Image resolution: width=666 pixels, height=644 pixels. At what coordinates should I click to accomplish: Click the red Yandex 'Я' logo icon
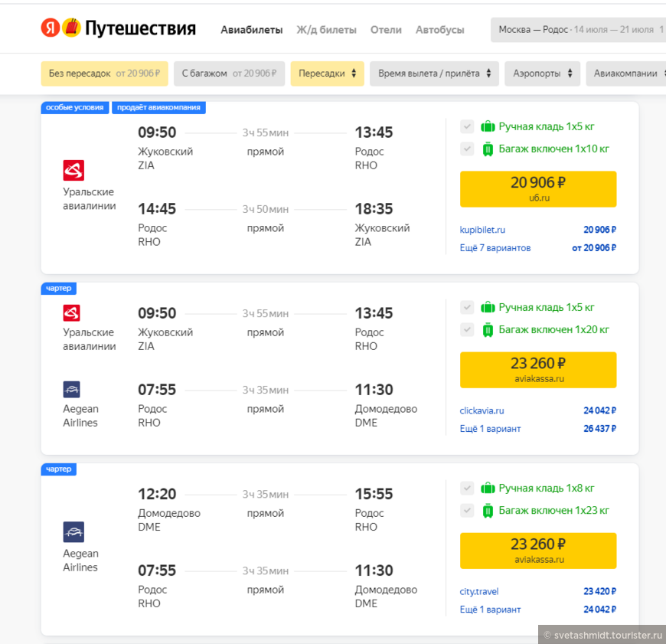tap(50, 28)
